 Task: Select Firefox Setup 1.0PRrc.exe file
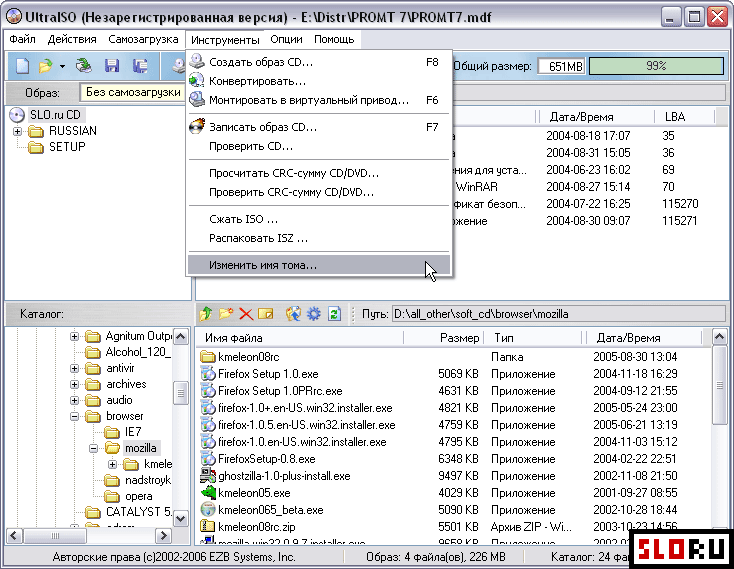tap(272, 391)
